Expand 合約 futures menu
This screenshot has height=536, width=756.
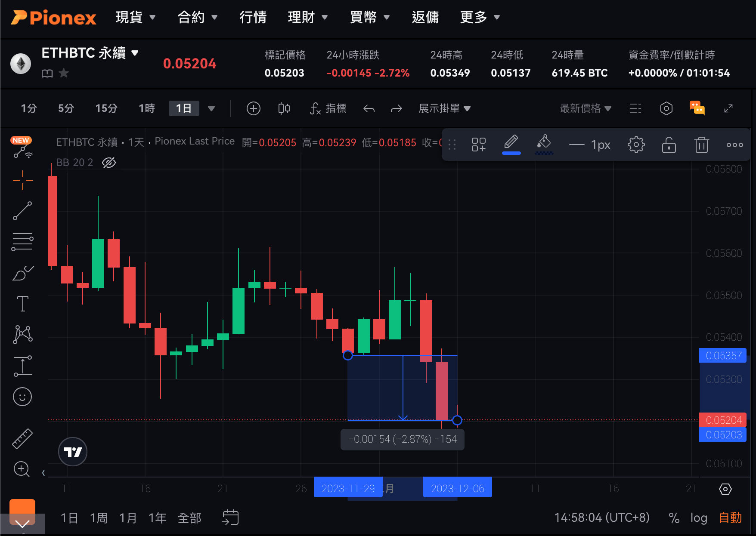point(198,17)
